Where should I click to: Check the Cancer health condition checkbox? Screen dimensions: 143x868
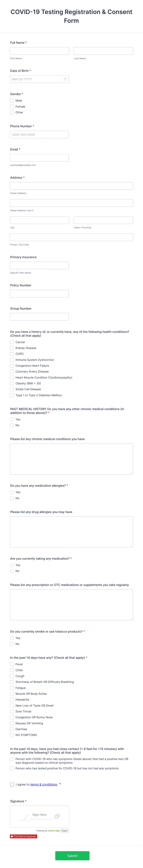[11, 342]
